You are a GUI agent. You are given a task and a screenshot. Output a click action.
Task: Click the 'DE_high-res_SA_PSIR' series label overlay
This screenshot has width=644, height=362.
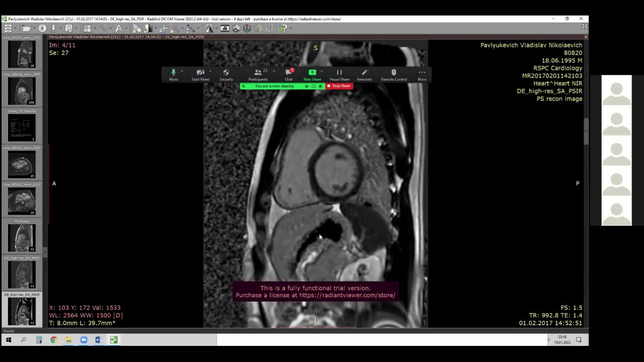click(549, 91)
